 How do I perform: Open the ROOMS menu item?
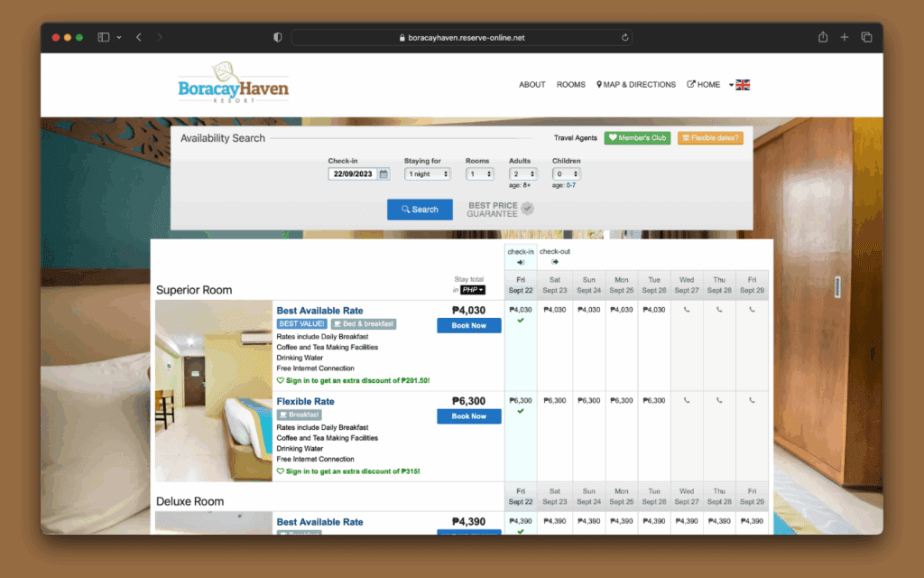pyautogui.click(x=570, y=85)
